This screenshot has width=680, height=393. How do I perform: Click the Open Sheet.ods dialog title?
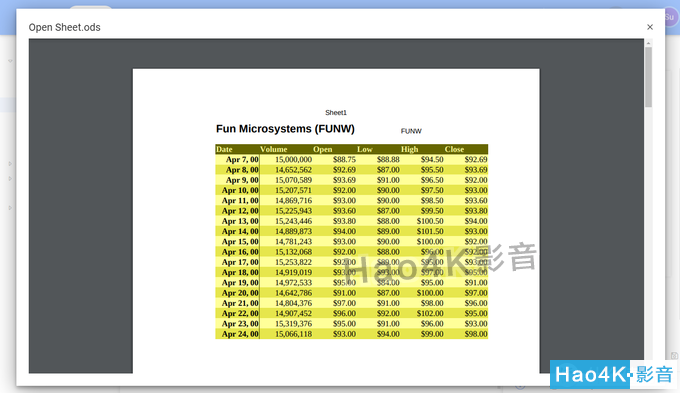click(65, 27)
